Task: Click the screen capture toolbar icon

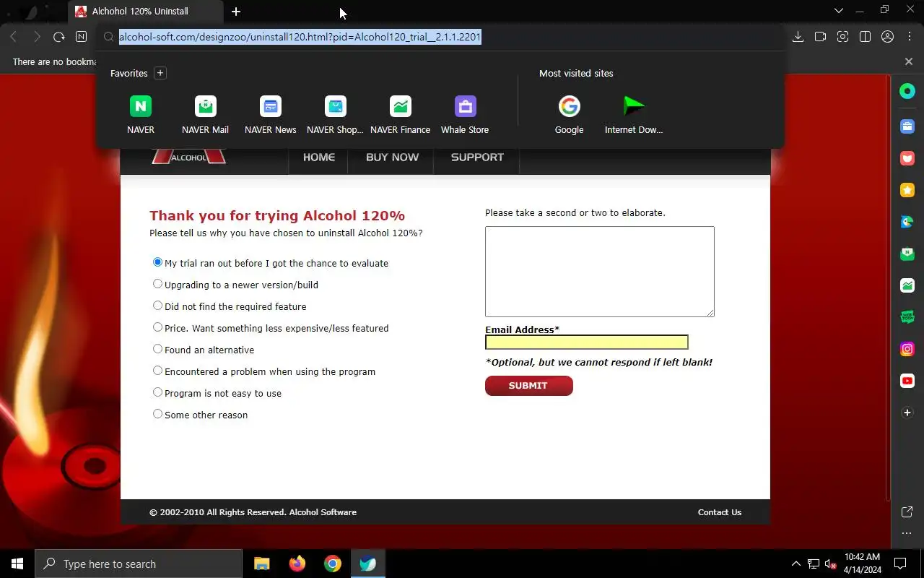Action: (842, 37)
